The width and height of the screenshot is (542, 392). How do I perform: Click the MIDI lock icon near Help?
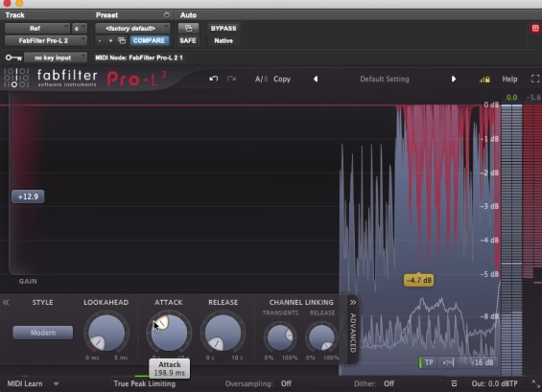[484, 80]
